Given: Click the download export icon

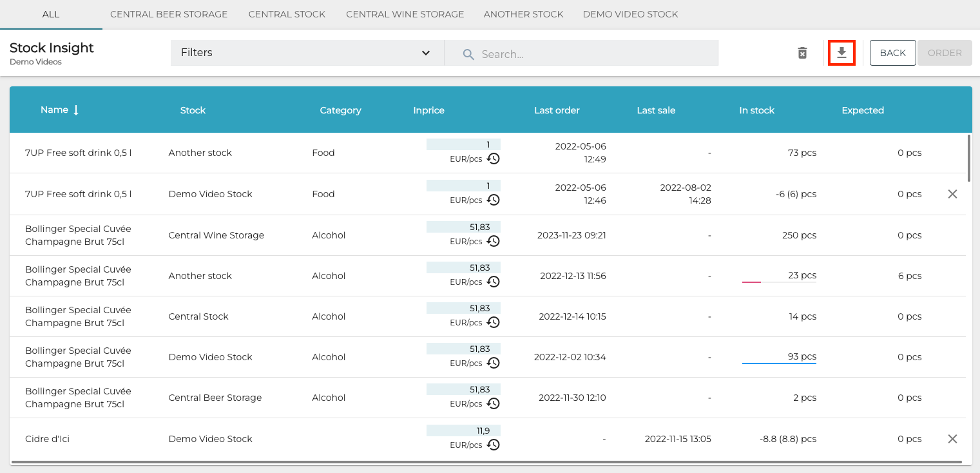Looking at the screenshot, I should [841, 53].
